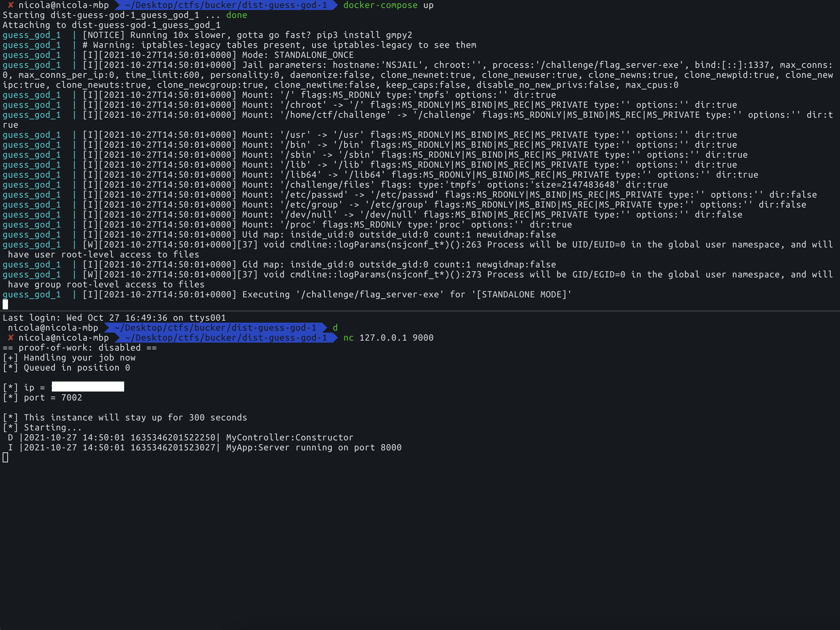Click the green 'd' command after lower prompt

[335, 328]
